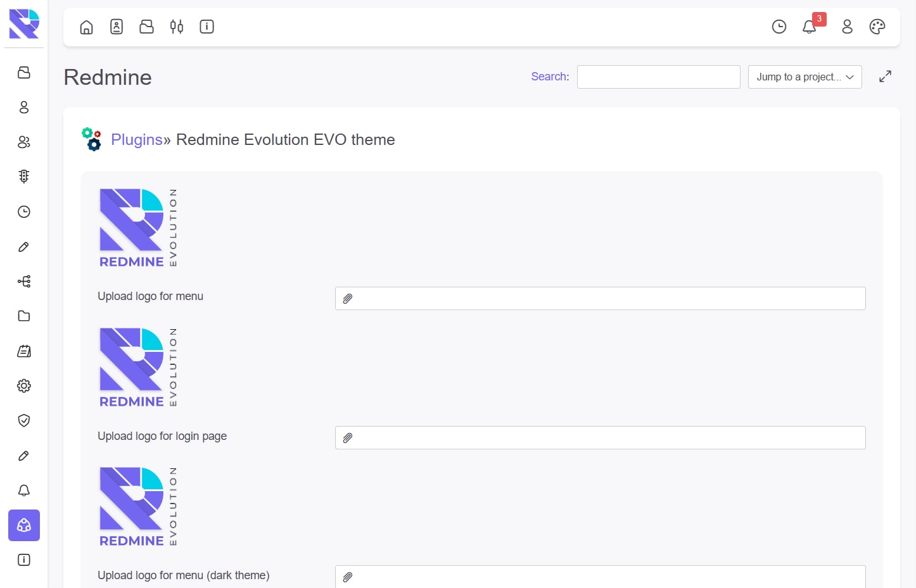The image size is (916, 588).
Task: Open the My Page profile-card icon
Action: point(117,27)
